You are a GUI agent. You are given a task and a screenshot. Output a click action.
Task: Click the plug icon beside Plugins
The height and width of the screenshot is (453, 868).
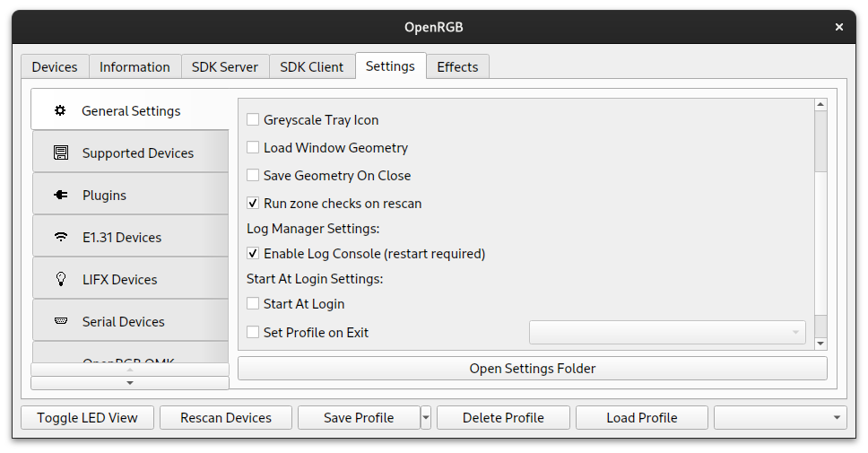(60, 195)
